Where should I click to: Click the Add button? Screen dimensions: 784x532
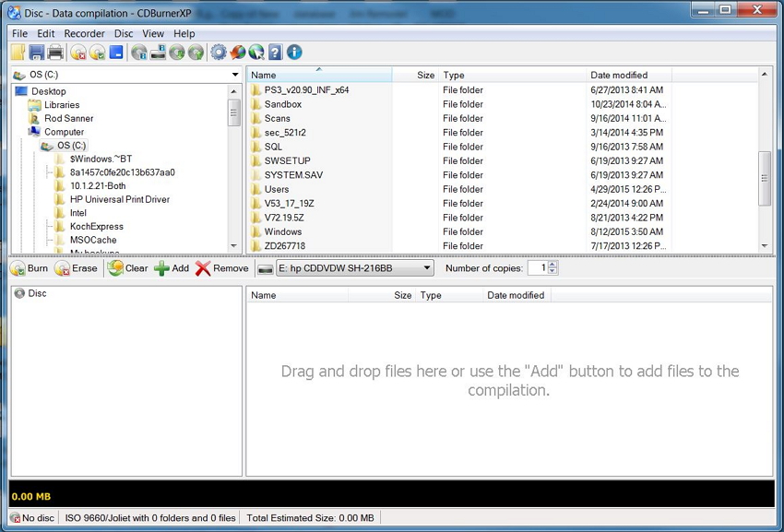coord(172,268)
